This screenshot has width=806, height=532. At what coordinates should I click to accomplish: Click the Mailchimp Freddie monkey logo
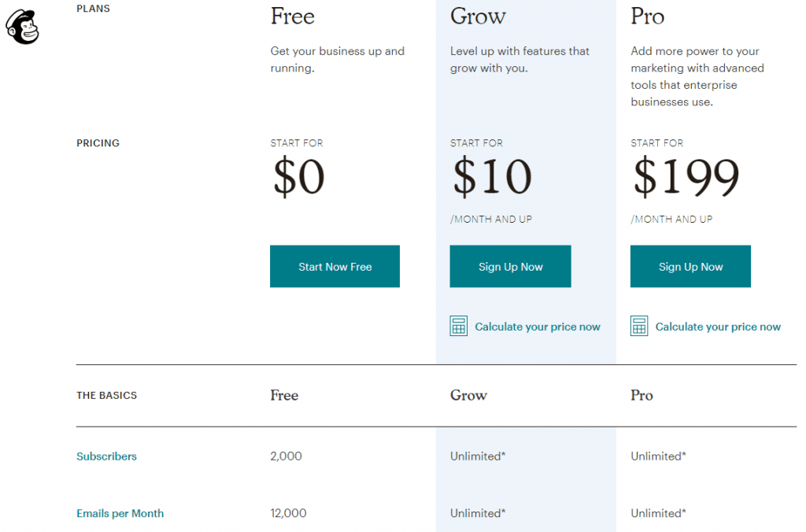[x=22, y=27]
